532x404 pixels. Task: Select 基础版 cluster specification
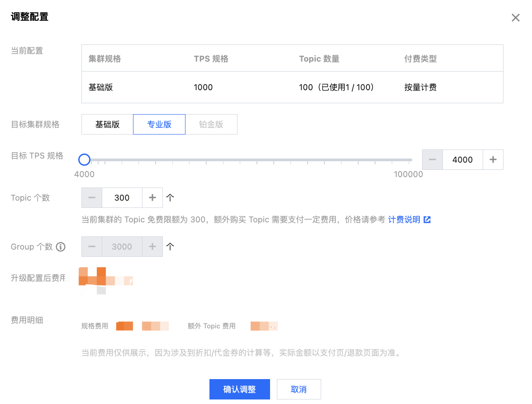coord(108,125)
